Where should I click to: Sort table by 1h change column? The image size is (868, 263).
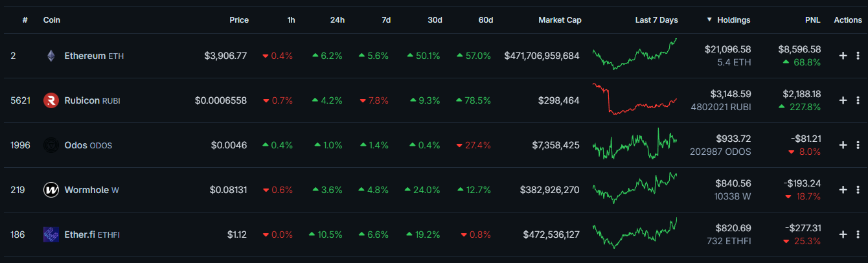point(291,20)
